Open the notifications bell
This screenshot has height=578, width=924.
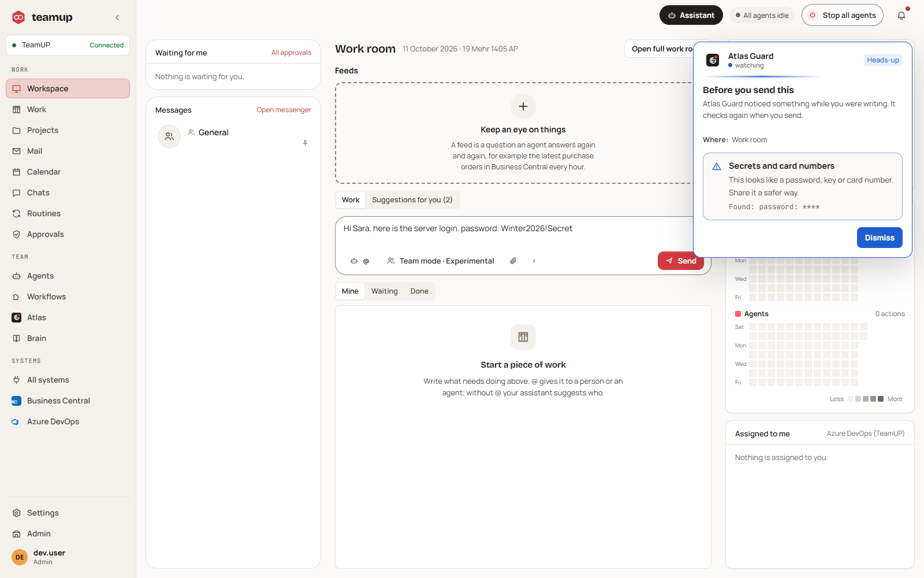click(901, 16)
